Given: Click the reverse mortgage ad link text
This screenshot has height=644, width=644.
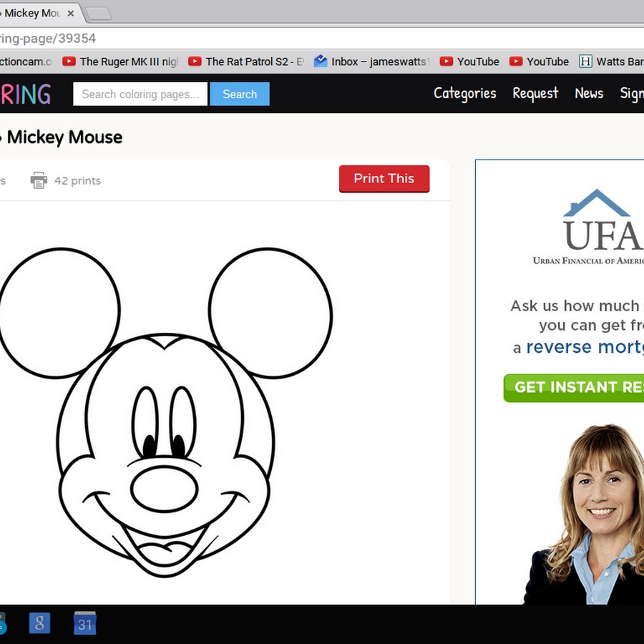Looking at the screenshot, I should click(585, 347).
